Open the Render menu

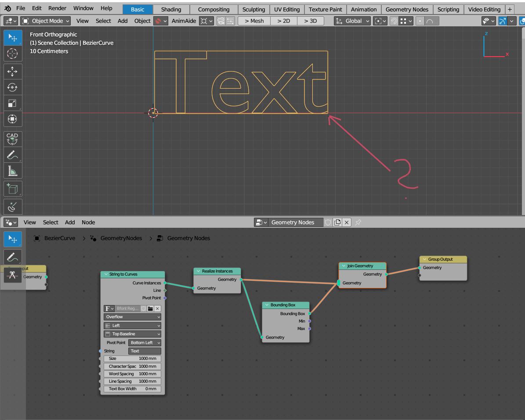coord(57,8)
